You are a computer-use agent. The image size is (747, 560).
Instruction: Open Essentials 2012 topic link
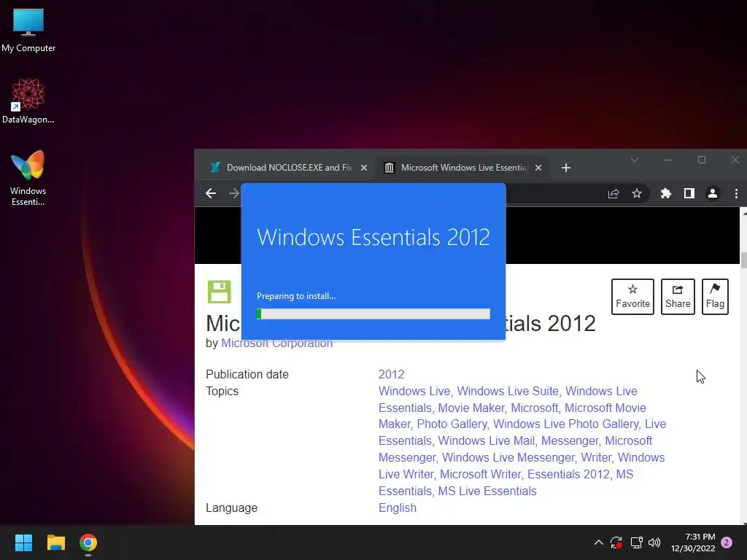(x=568, y=474)
